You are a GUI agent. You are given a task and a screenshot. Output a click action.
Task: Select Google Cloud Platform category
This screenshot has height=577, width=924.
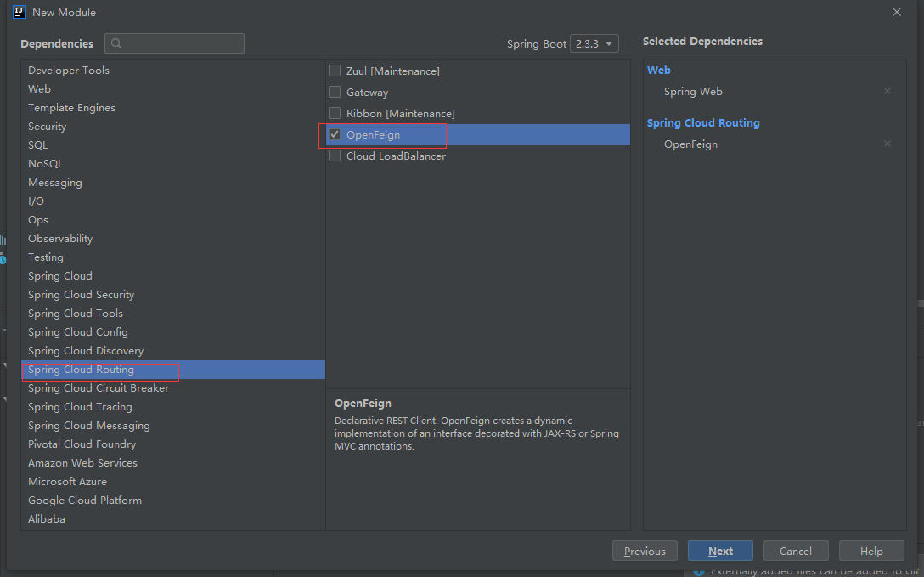[x=173, y=501]
